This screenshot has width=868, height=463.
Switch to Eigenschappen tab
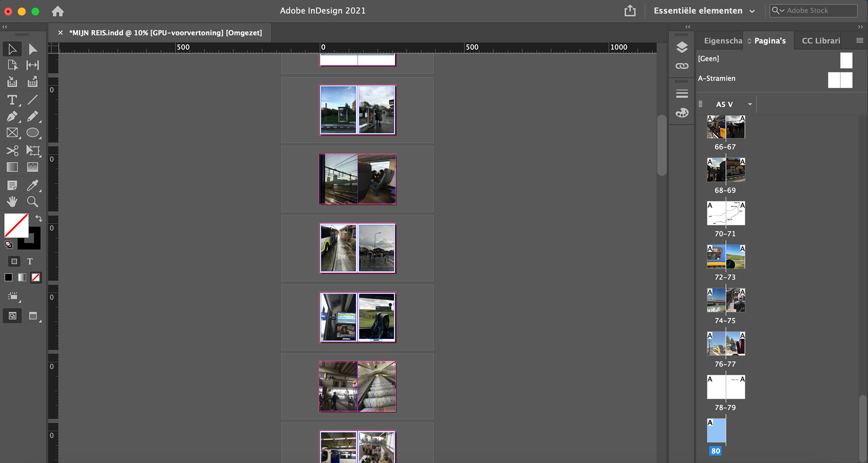pos(723,41)
